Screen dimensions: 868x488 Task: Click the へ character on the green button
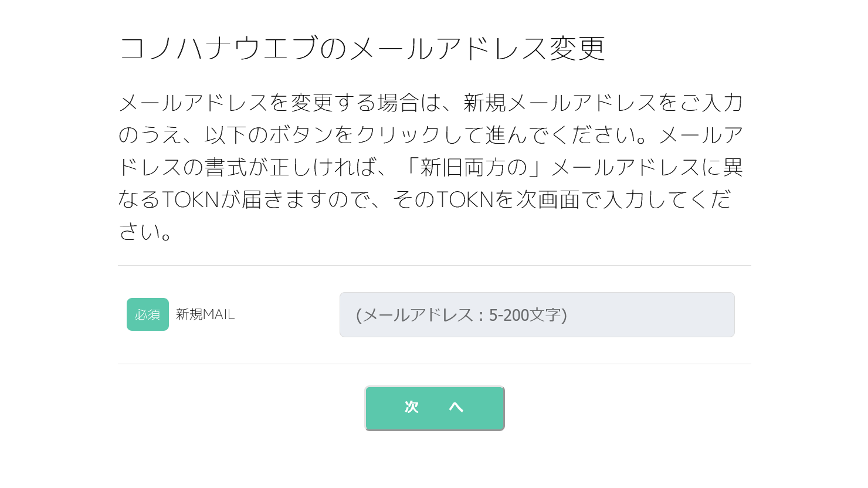pos(456,407)
